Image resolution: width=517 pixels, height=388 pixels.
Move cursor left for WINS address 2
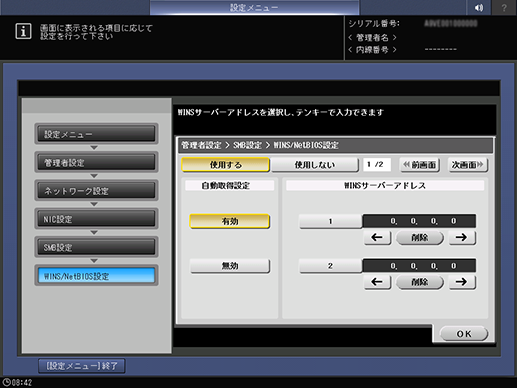(377, 282)
